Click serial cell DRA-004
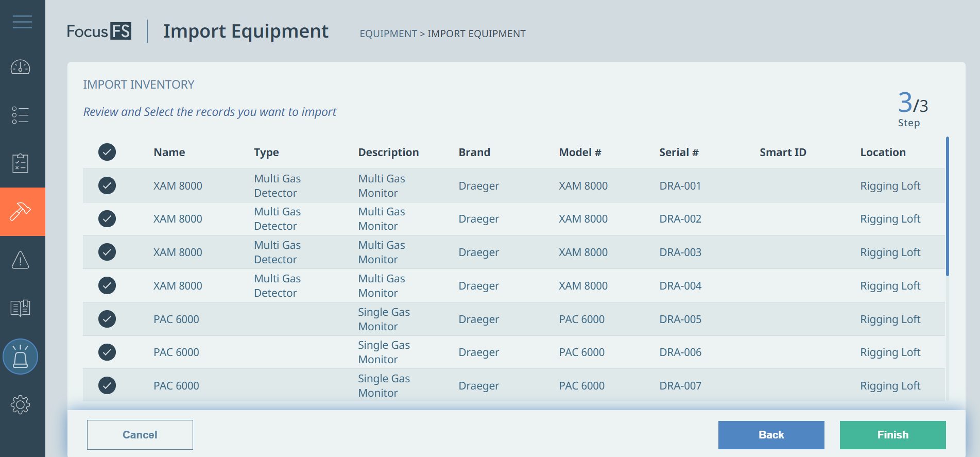980x457 pixels. (680, 286)
